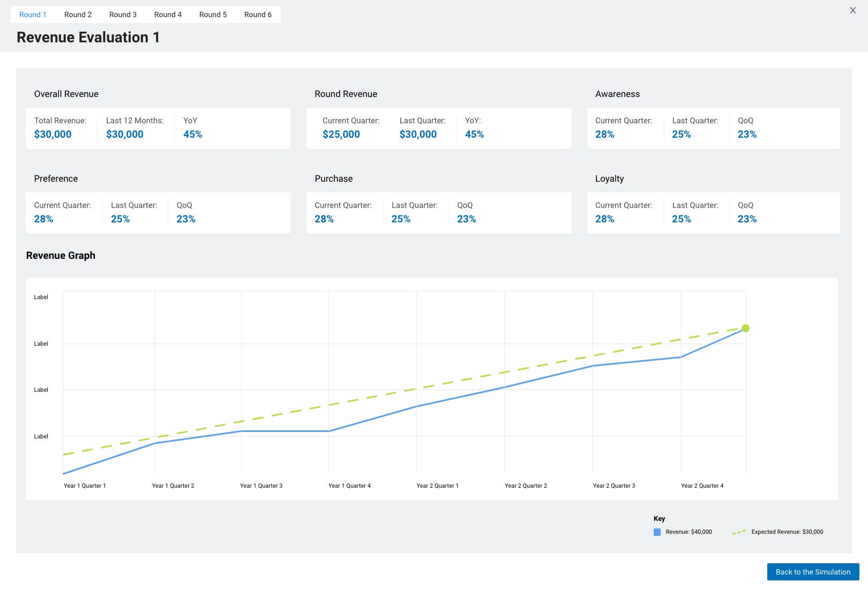Click Awareness Last Quarter 25% value
The height and width of the screenshot is (589, 868).
682,134
